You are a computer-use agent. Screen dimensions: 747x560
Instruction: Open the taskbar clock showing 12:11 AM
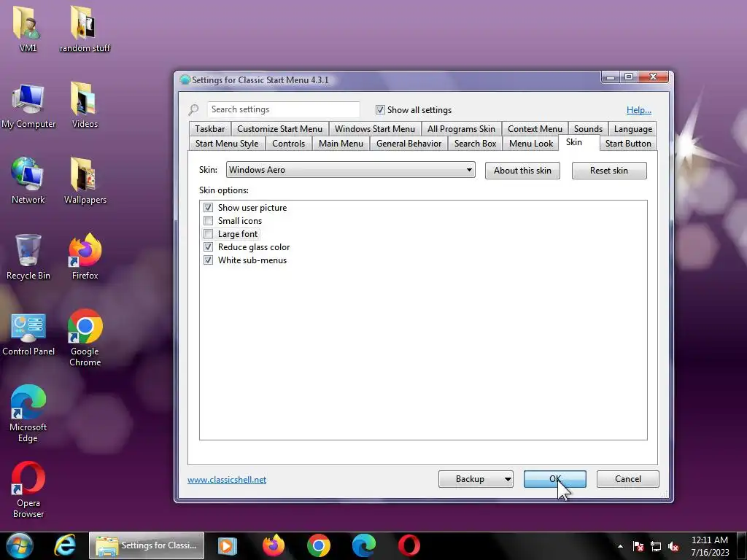[709, 546]
